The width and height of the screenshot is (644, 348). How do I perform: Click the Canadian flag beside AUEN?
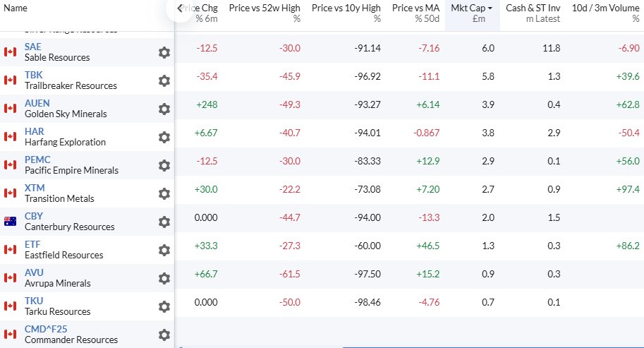click(11, 109)
